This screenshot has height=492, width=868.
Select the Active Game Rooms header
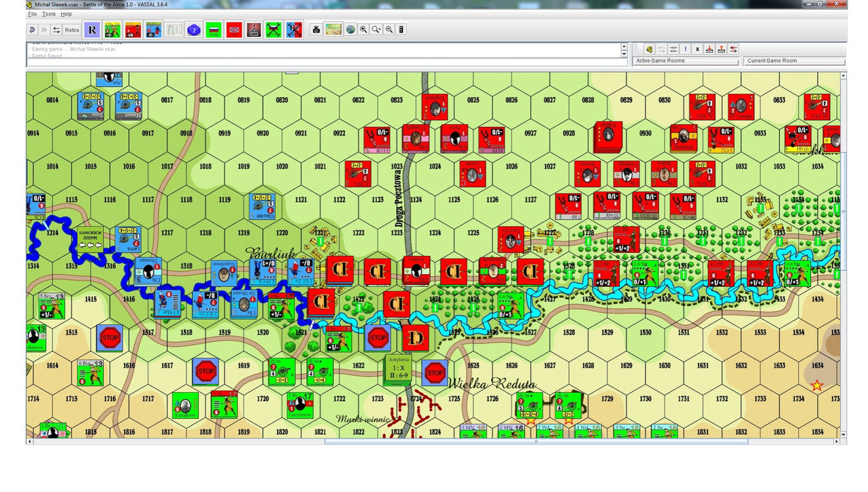(x=685, y=61)
